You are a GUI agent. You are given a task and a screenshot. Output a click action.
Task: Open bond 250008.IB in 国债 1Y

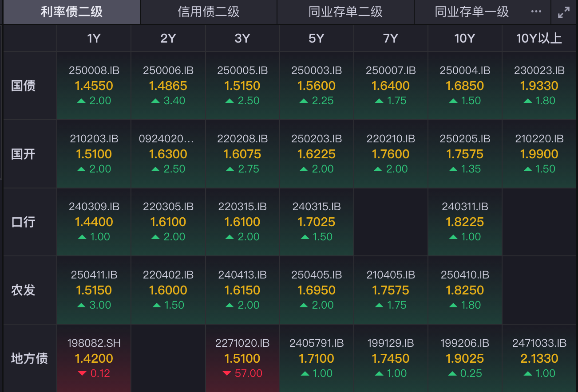pyautogui.click(x=94, y=86)
